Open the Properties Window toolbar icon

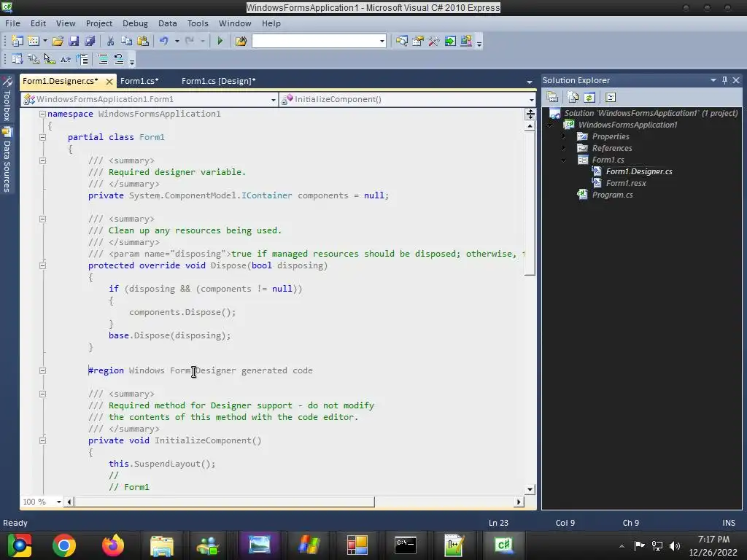point(418,41)
